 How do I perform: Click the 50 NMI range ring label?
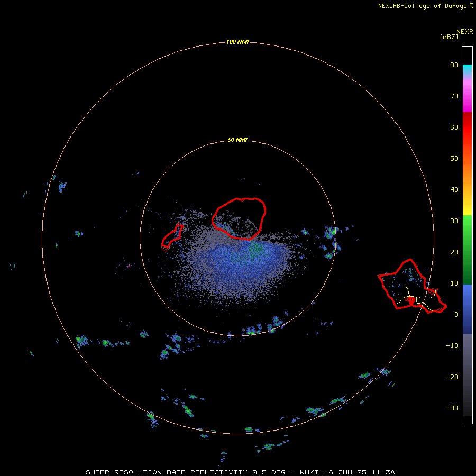(x=237, y=140)
